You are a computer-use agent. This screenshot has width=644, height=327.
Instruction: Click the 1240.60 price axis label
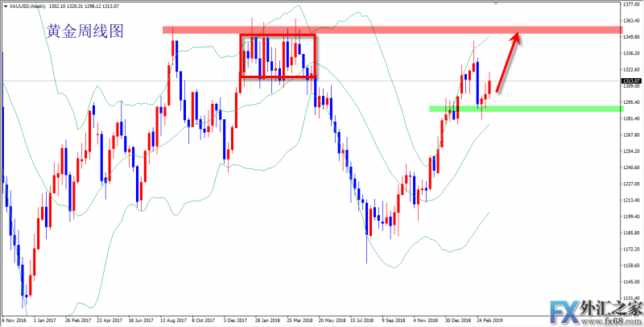(x=632, y=168)
